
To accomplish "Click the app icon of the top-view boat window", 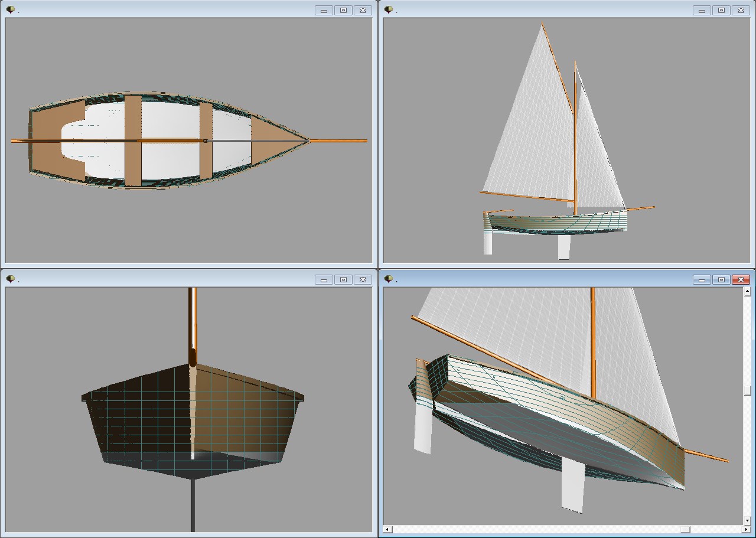I will click(x=10, y=9).
